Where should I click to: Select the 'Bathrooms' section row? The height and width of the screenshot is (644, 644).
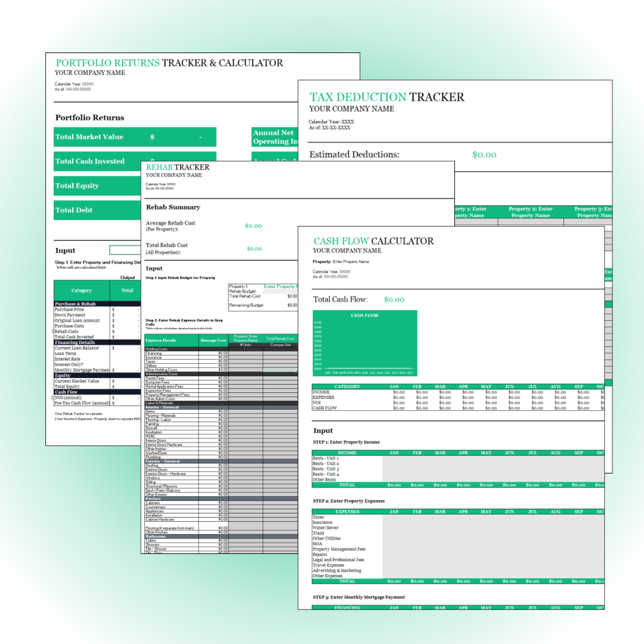coord(221,537)
